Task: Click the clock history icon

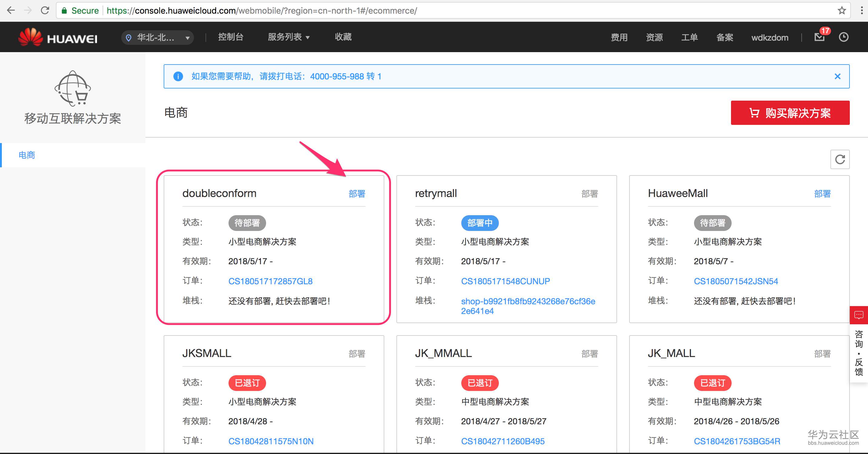Action: (843, 37)
